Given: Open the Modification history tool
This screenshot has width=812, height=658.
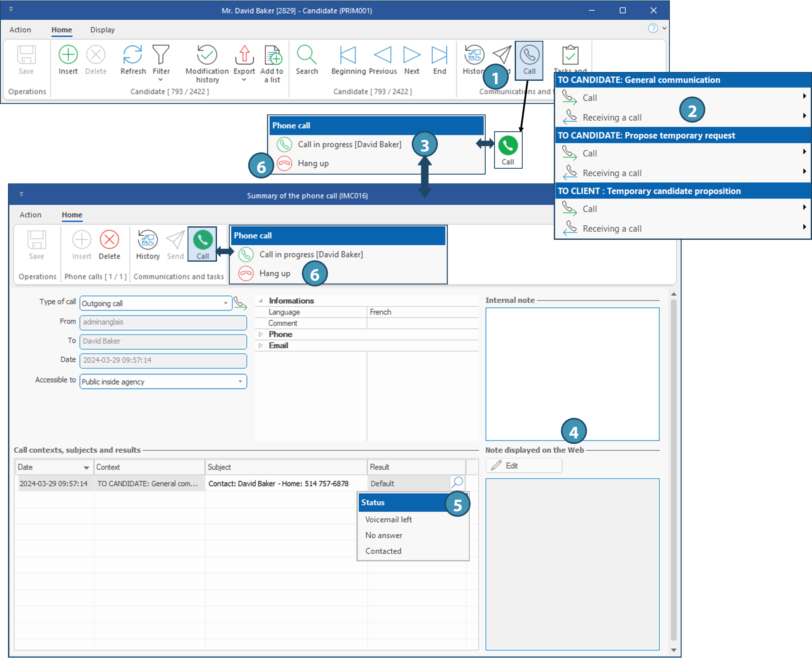Looking at the screenshot, I should (207, 55).
